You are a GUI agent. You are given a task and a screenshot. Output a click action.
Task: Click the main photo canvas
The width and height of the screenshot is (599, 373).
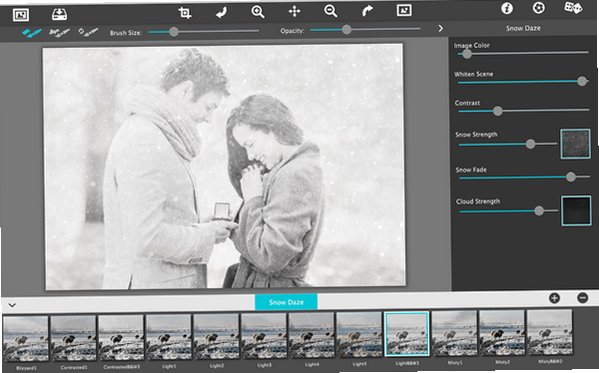point(225,167)
